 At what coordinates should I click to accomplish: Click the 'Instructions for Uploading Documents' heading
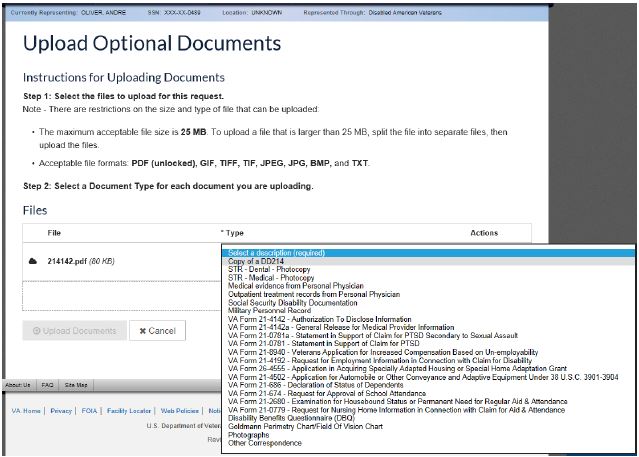pos(124,77)
